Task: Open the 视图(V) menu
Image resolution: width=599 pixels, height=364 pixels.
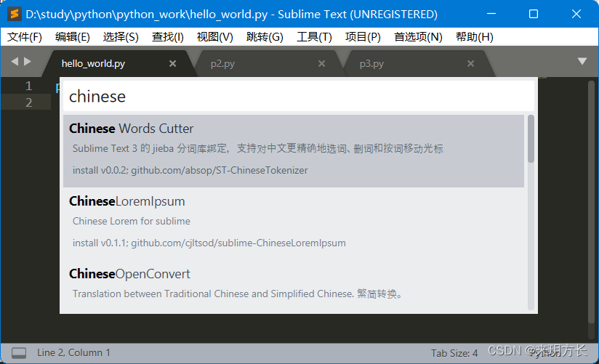Action: [x=214, y=37]
